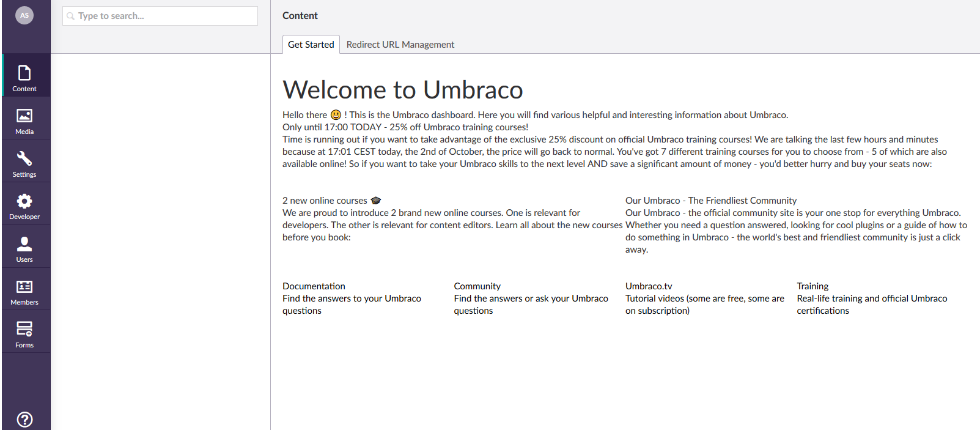The image size is (980, 430).
Task: Go to the Users section
Action: coord(24,247)
